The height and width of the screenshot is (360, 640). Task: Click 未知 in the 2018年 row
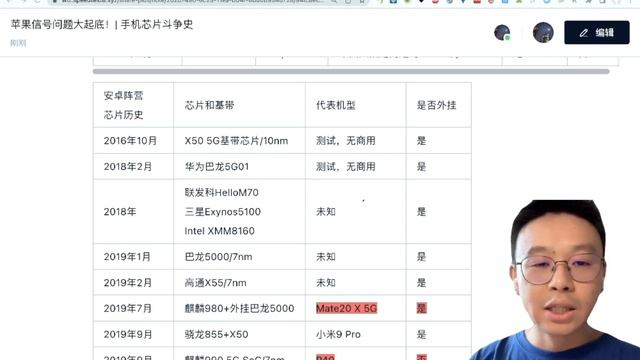click(326, 212)
